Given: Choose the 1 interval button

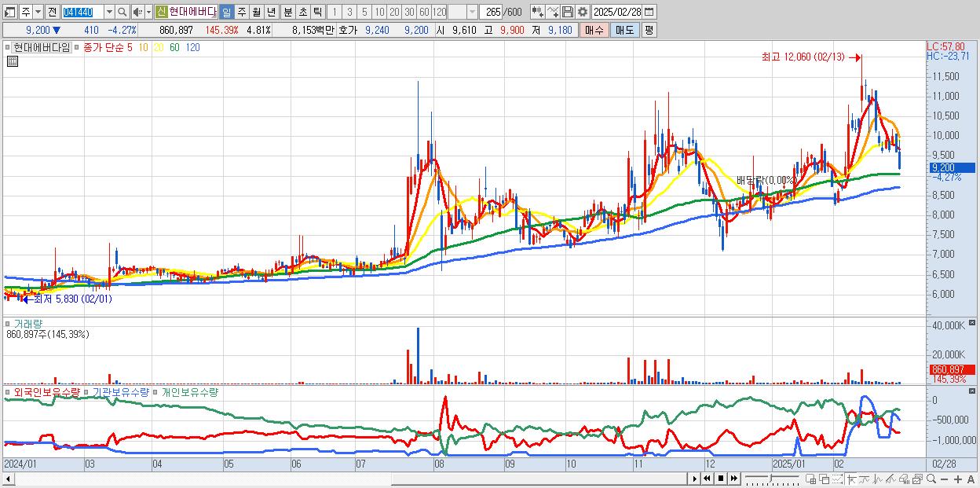Looking at the screenshot, I should (334, 12).
